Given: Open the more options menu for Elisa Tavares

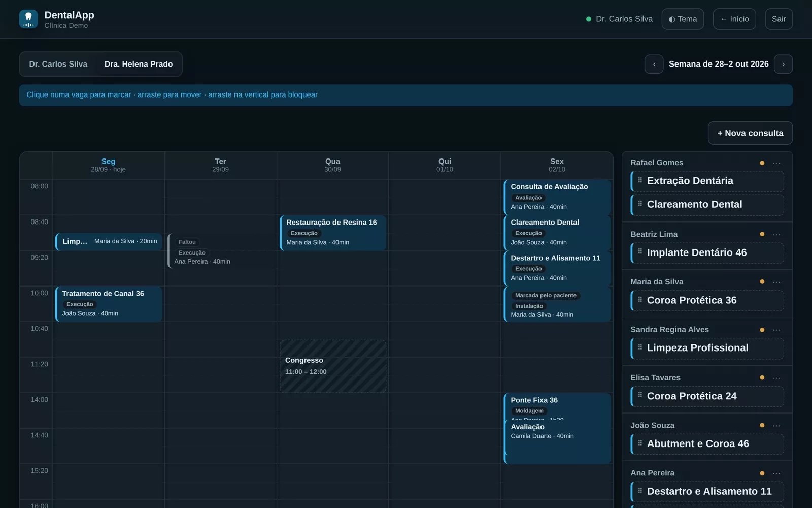Looking at the screenshot, I should [x=776, y=378].
